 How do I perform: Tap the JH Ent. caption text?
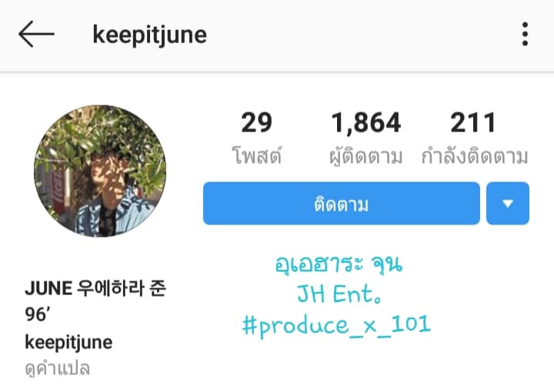[x=339, y=294]
